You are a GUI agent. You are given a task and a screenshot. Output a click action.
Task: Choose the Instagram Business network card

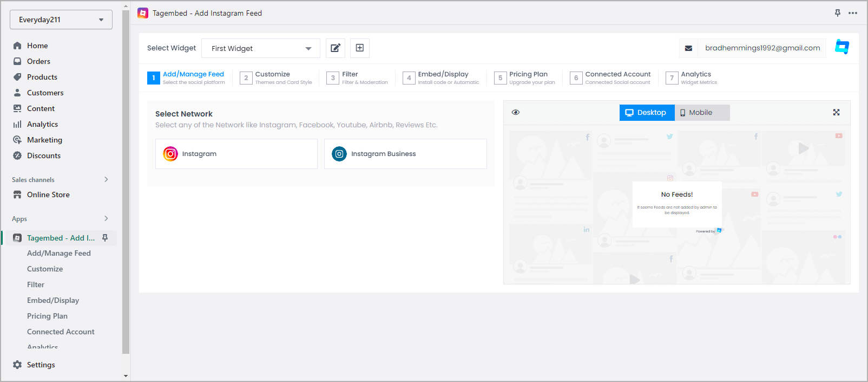pos(405,154)
